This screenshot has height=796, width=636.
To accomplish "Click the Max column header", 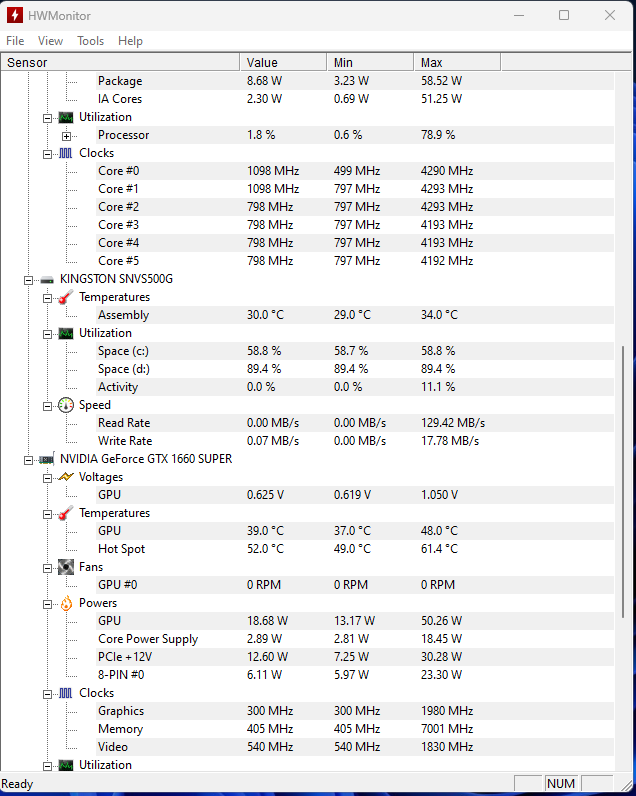I will pos(457,62).
